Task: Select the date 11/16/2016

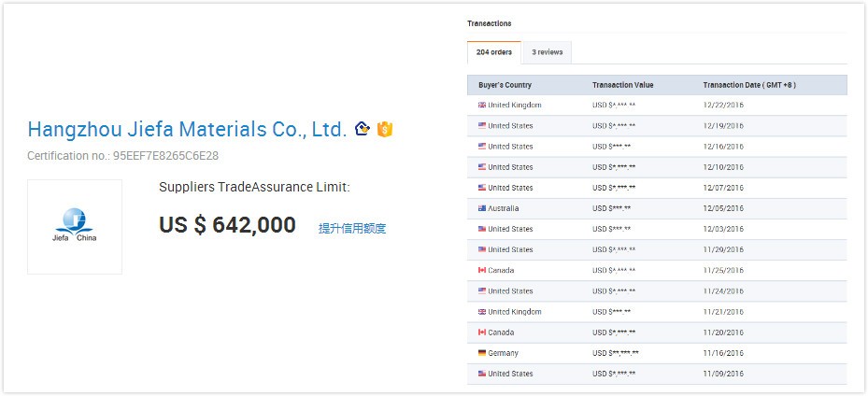Action: (x=723, y=353)
